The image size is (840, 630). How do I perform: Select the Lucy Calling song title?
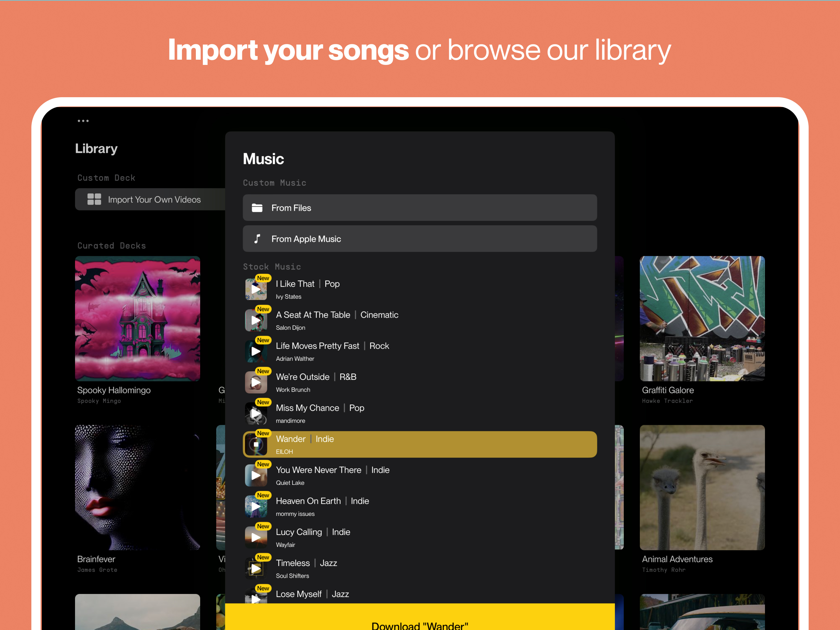(299, 532)
